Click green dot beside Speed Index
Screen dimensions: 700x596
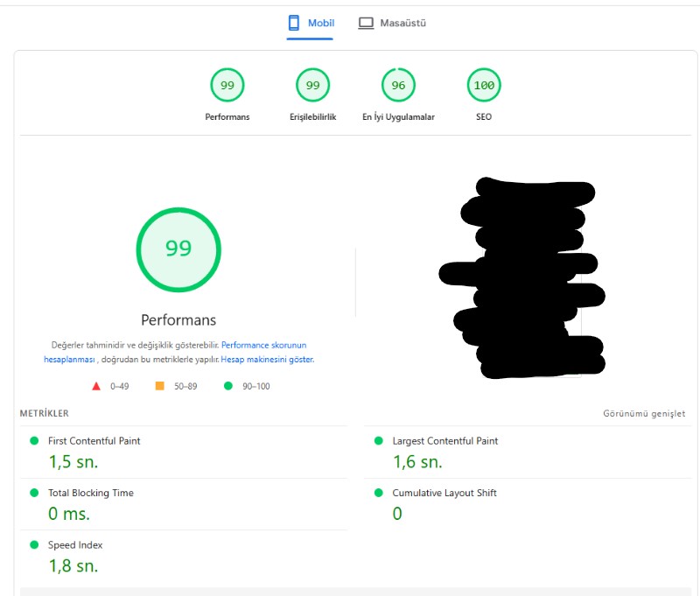point(34,544)
